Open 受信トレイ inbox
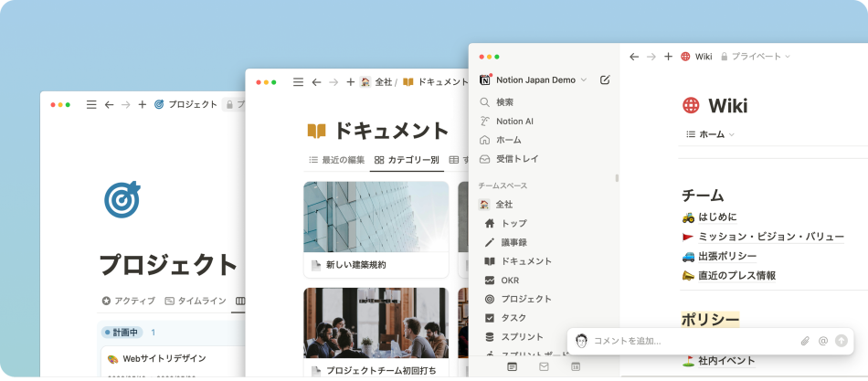 coord(516,159)
